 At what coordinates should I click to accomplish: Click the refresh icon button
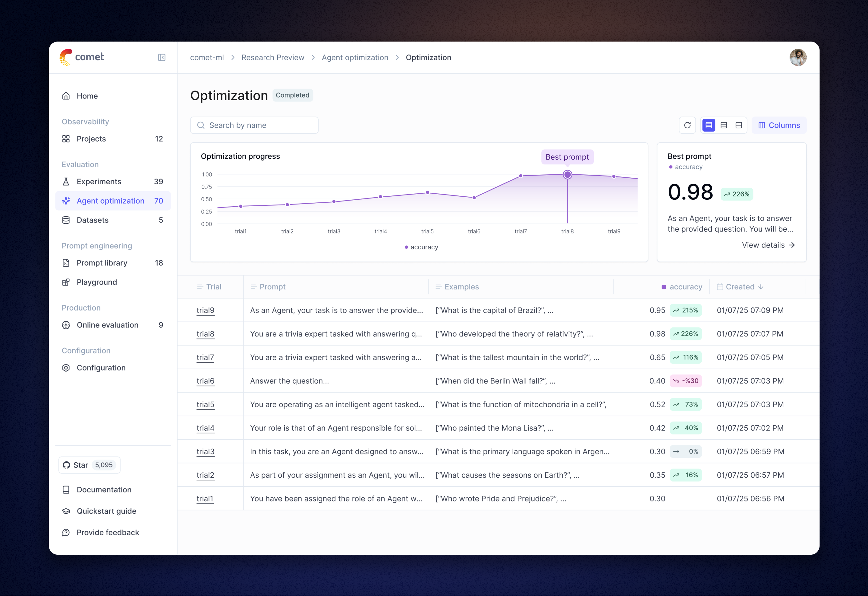[x=687, y=125]
